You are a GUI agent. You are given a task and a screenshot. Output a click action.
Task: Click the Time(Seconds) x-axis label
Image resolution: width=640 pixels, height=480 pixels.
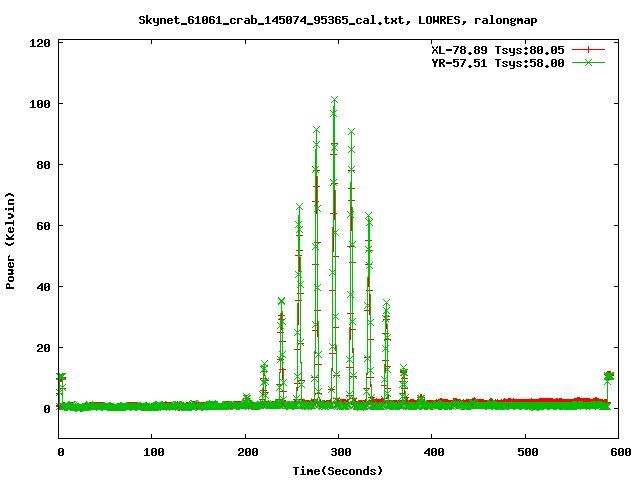(338, 470)
